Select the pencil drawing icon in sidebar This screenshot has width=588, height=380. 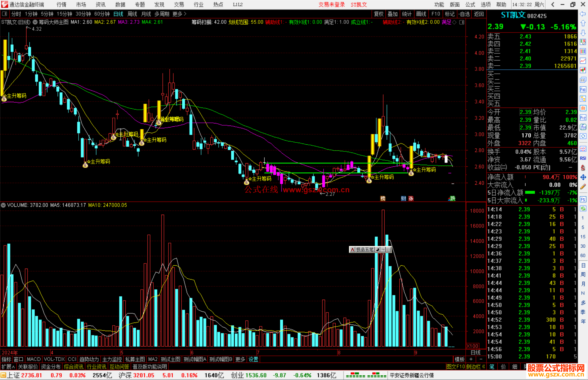[583, 187]
